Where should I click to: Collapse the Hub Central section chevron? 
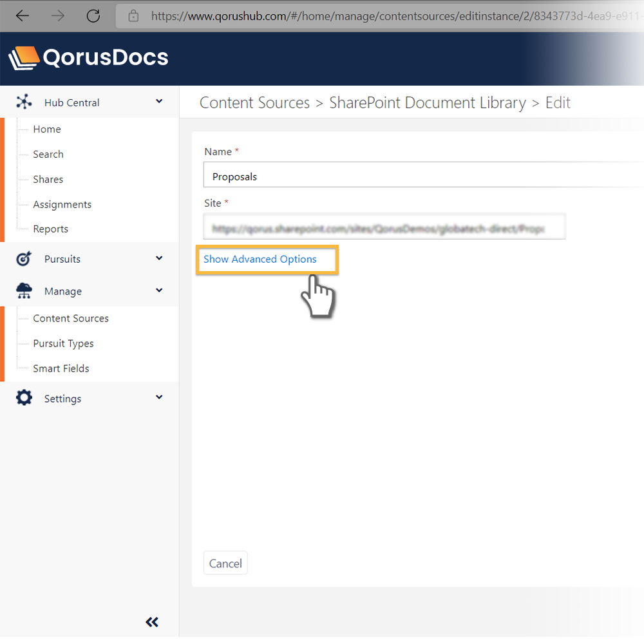pos(159,102)
